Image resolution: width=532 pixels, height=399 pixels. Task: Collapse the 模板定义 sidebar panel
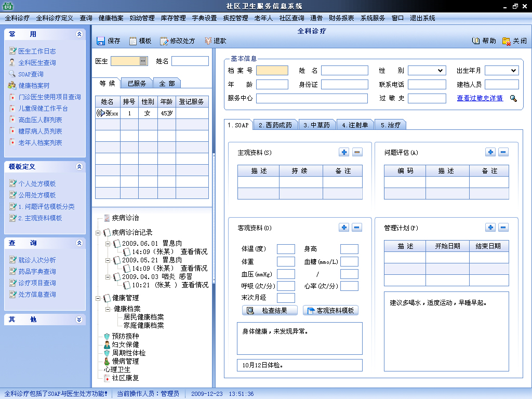[79, 167]
